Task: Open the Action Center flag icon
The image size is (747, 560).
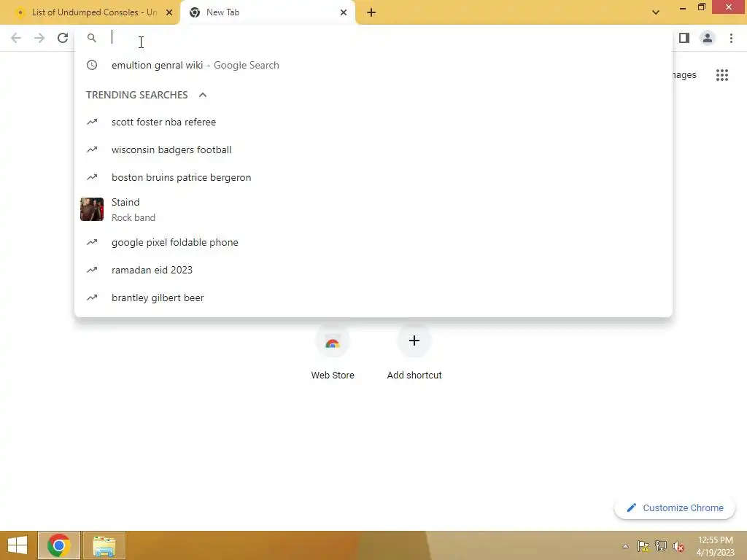Action: [x=643, y=546]
